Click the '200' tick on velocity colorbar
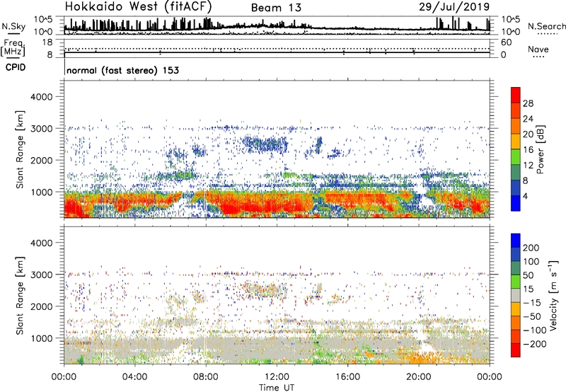 (x=531, y=248)
